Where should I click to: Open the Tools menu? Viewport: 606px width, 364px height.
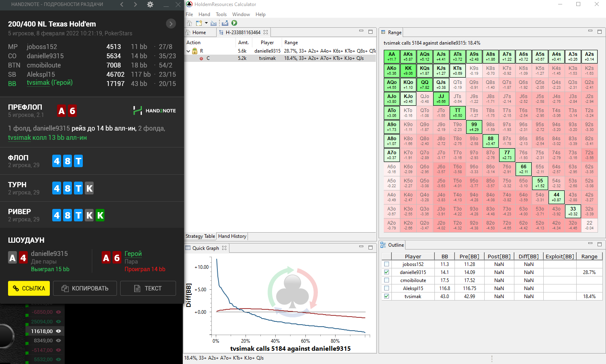[221, 14]
